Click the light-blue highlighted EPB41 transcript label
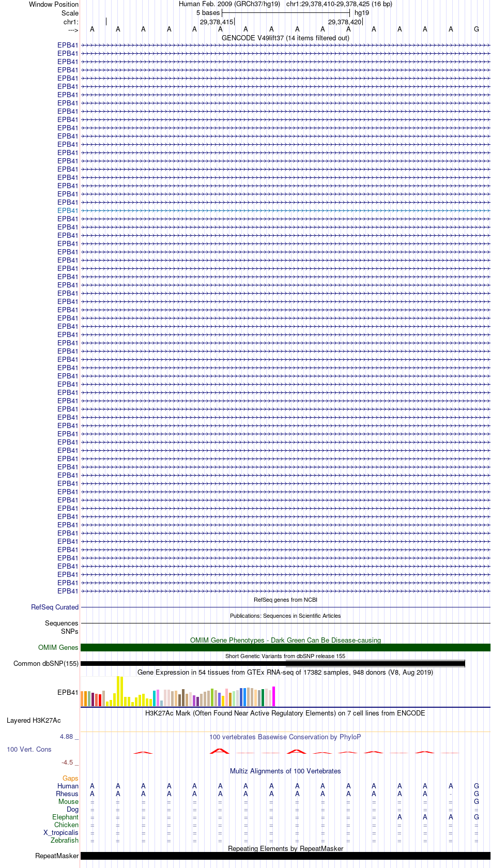Image resolution: width=491 pixels, height=868 pixels. click(68, 210)
